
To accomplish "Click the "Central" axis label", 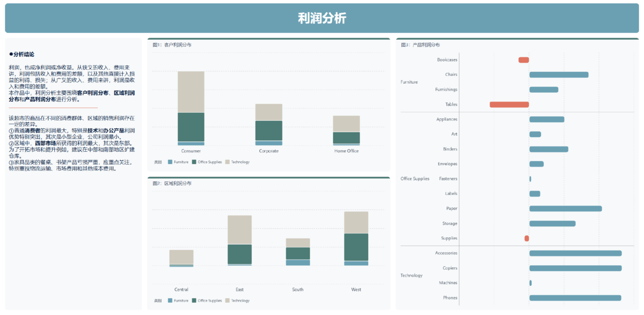I will pos(181,289).
